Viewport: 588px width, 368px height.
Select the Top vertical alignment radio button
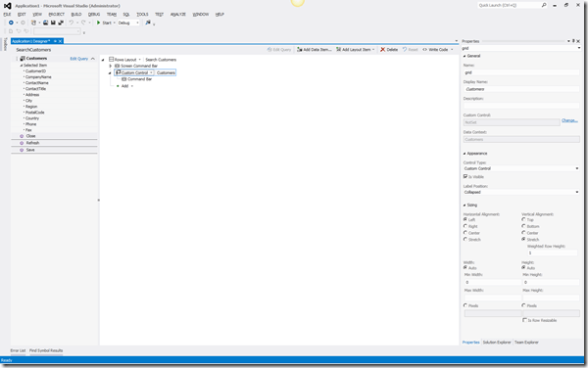523,220
